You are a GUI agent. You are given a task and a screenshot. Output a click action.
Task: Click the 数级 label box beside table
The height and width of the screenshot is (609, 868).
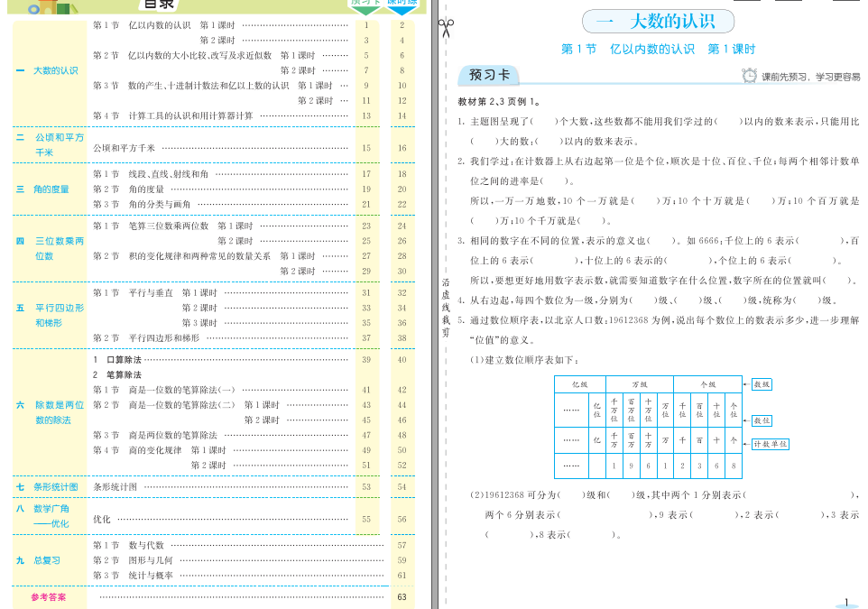point(762,384)
